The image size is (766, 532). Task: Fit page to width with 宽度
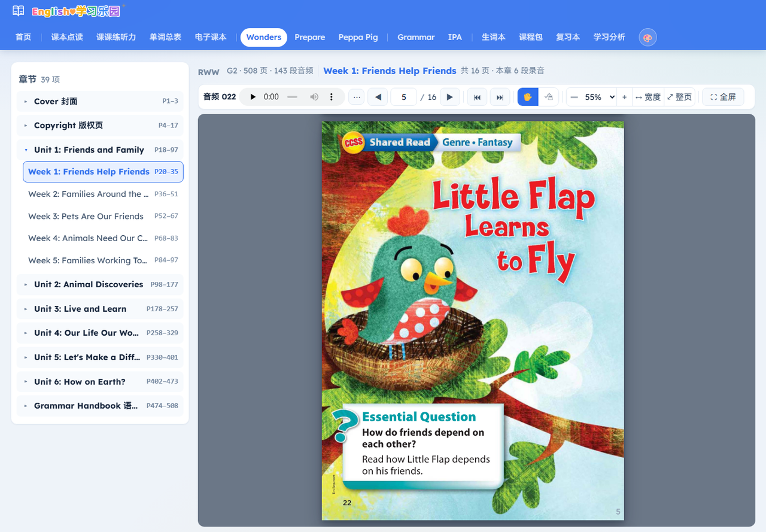point(648,97)
